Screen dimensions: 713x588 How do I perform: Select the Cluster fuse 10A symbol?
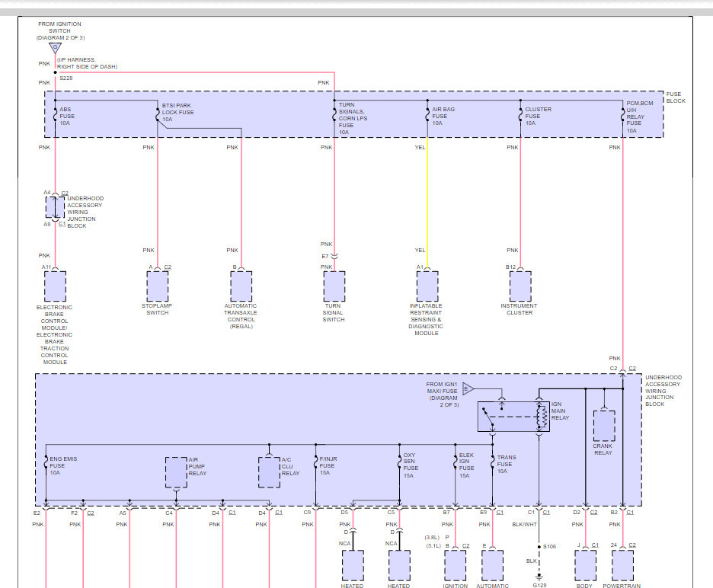click(520, 114)
